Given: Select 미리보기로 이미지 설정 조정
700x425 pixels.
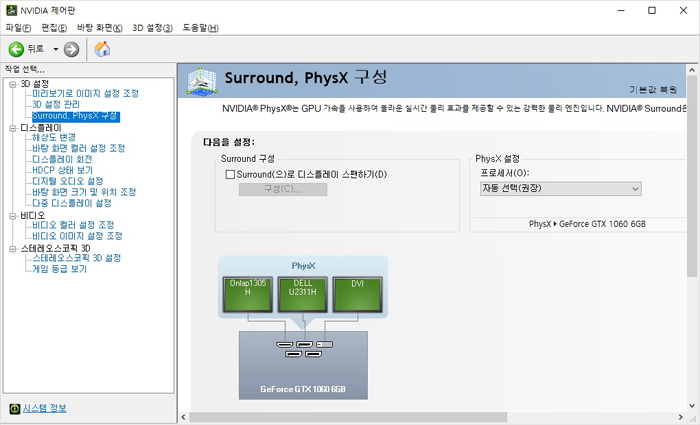Looking at the screenshot, I should (85, 94).
